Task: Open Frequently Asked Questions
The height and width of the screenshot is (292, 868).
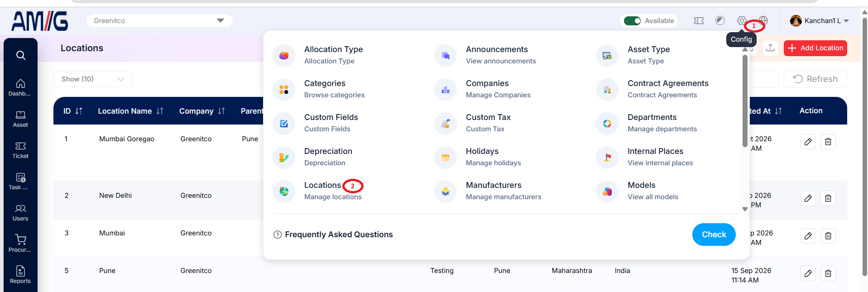Action: (x=333, y=235)
